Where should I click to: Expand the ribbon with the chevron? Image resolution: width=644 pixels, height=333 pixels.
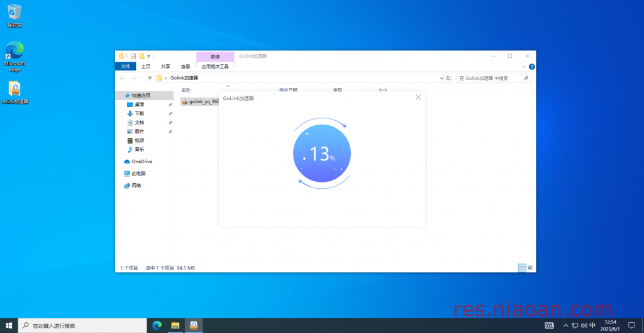point(524,67)
